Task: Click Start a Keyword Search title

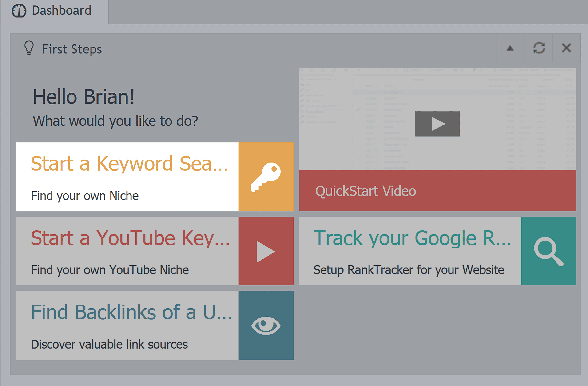Action: [x=129, y=164]
